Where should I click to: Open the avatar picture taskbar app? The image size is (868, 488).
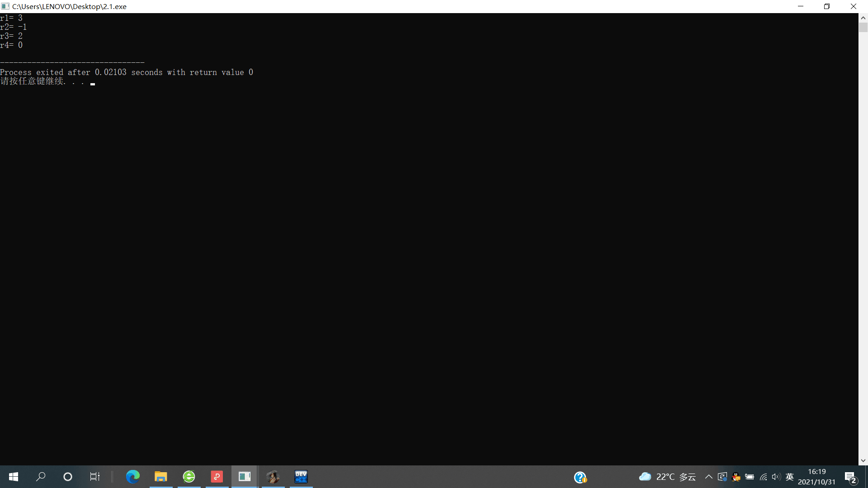[273, 477]
